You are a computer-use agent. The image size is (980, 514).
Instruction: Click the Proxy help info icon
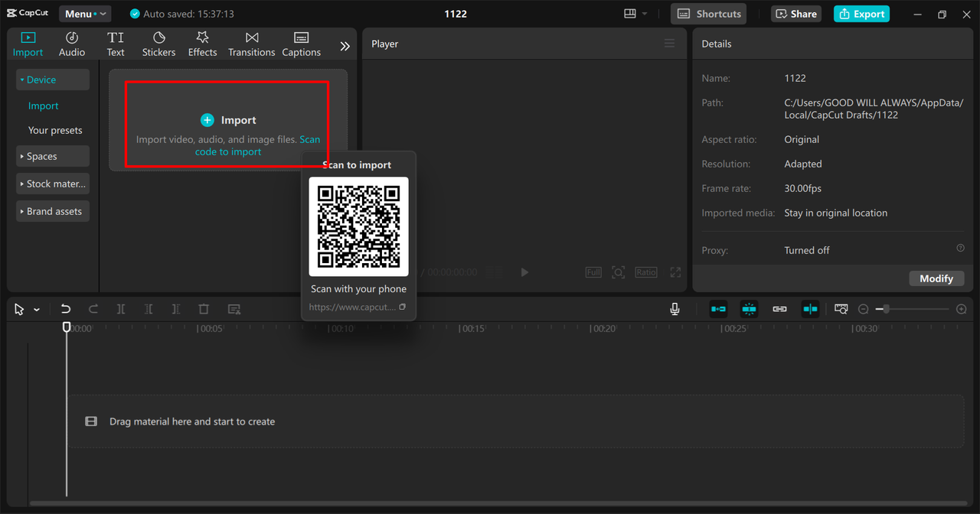click(x=960, y=248)
